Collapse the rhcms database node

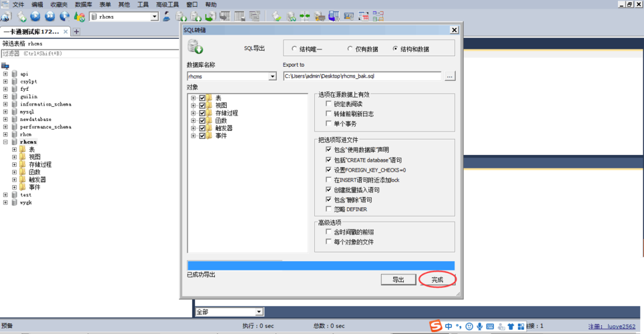point(5,142)
